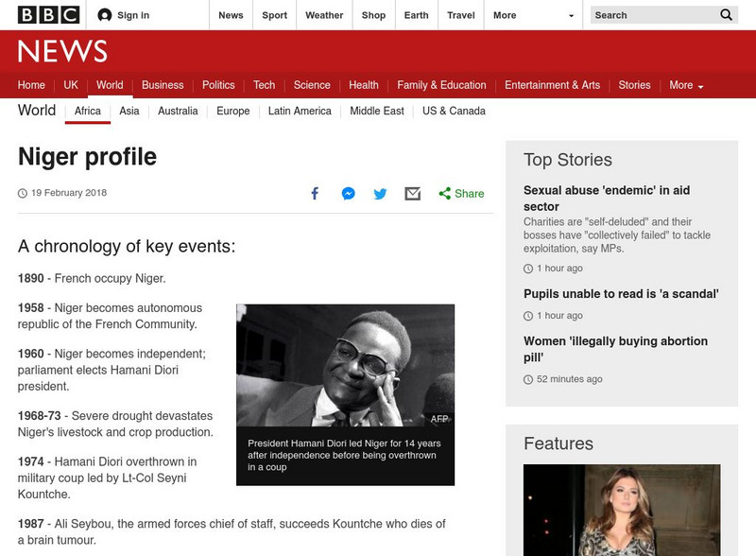Visit the Weather section
This screenshot has height=556, width=756.
[x=324, y=15]
